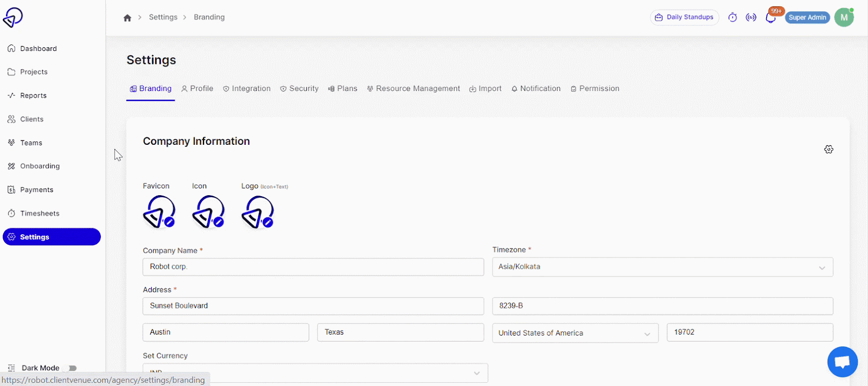Switch to the Integration tab

pos(247,88)
